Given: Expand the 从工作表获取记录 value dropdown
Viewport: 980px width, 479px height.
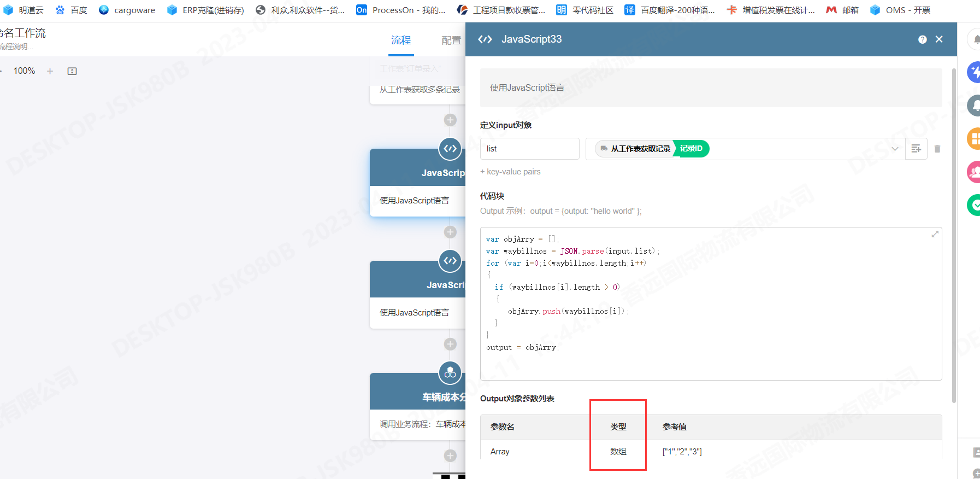Looking at the screenshot, I should tap(895, 149).
